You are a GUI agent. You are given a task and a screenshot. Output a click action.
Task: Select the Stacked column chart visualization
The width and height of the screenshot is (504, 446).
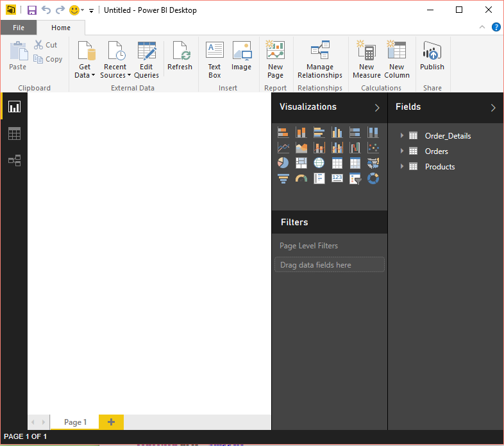tap(301, 132)
